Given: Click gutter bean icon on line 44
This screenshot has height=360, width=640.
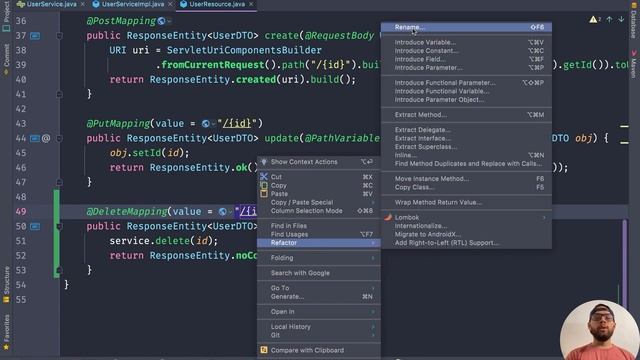Looking at the screenshot, I should coord(35,138).
